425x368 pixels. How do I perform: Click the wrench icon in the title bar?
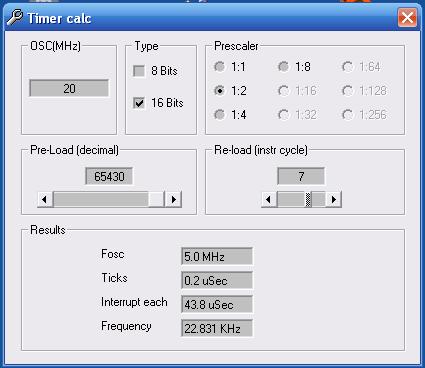click(15, 17)
